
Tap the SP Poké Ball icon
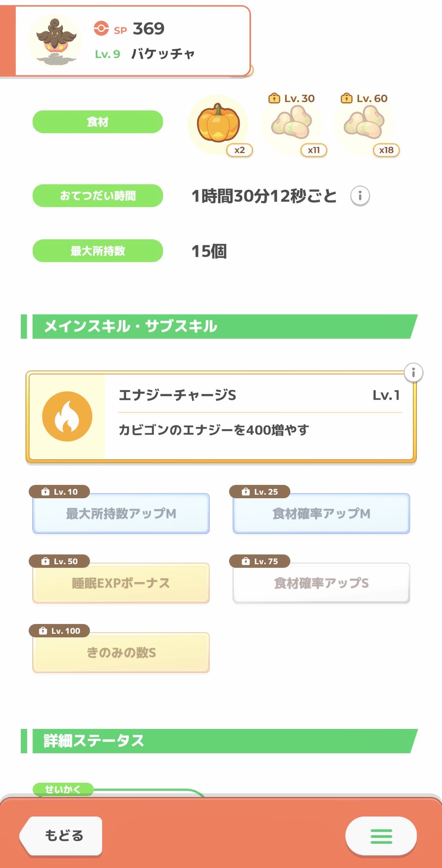point(101,29)
